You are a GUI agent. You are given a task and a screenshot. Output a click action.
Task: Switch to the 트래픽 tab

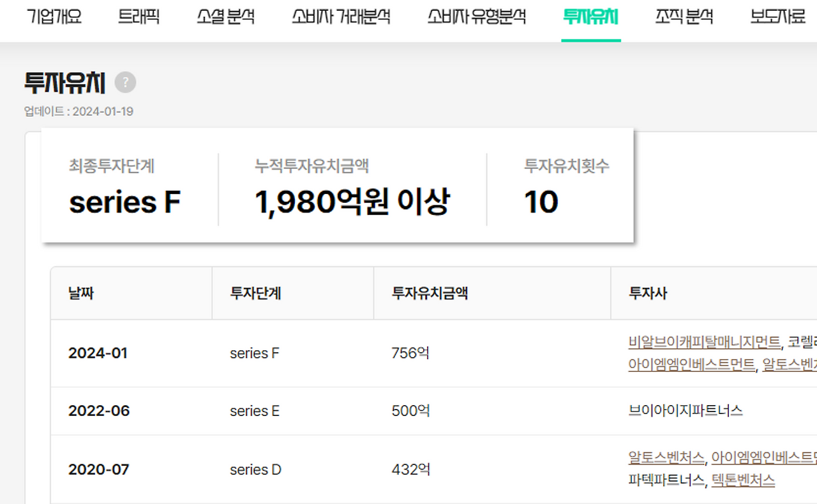coord(138,17)
